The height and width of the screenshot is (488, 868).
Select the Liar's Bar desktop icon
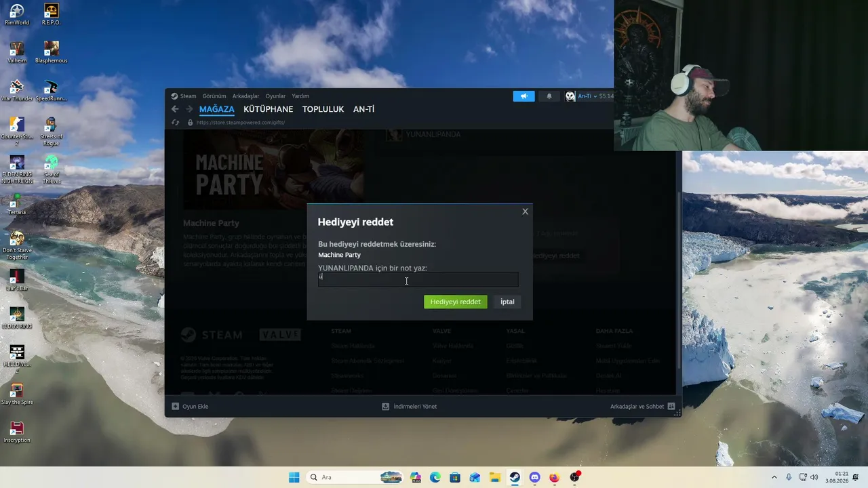(x=17, y=280)
